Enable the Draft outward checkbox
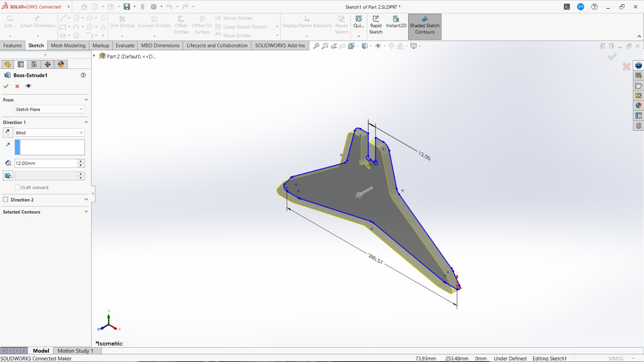644x362 pixels. (17, 187)
